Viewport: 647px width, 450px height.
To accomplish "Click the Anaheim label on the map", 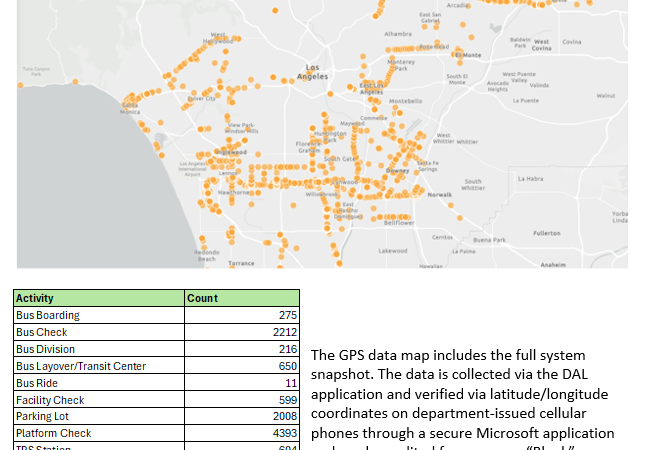I will click(552, 264).
